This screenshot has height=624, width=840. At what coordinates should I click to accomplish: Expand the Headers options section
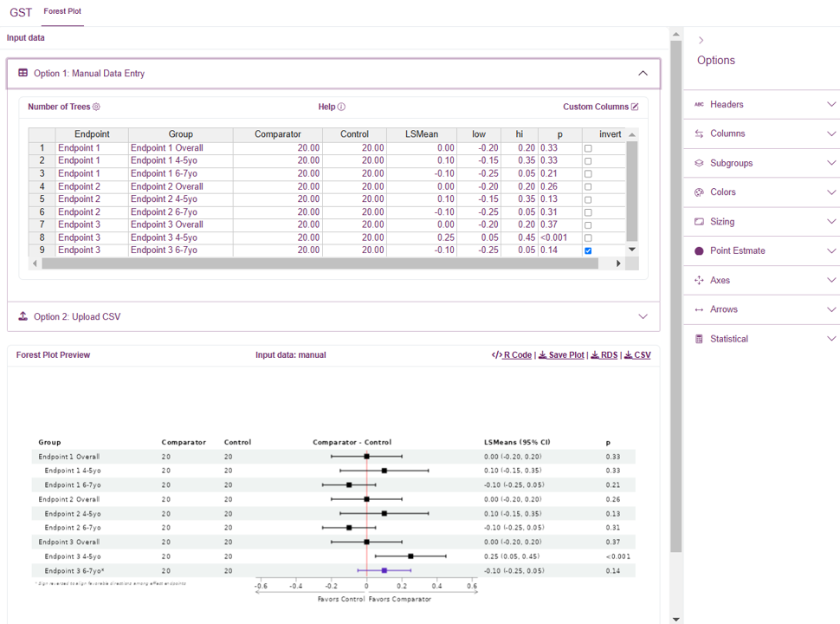(x=830, y=105)
